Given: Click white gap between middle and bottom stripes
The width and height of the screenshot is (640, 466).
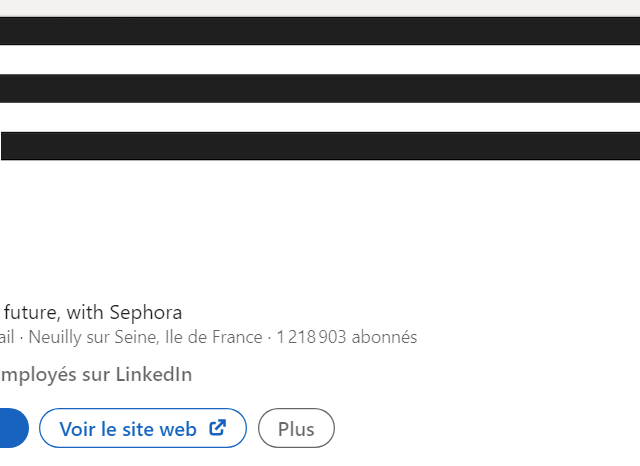Looking at the screenshot, I should (320, 118).
